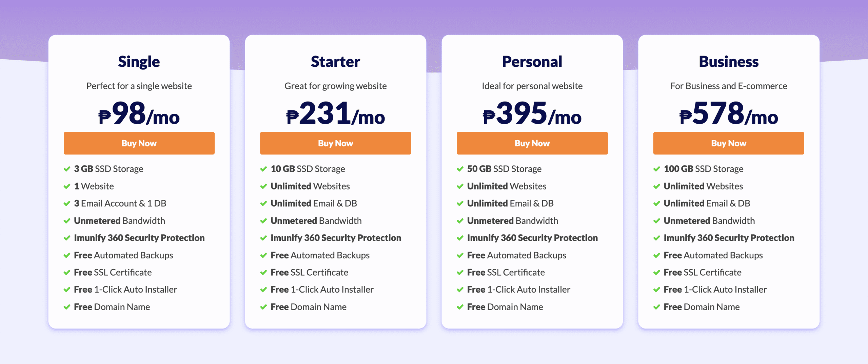The height and width of the screenshot is (364, 868).
Task: Click the checkmark beside 50 GB SSD Storage
Action: tap(460, 169)
